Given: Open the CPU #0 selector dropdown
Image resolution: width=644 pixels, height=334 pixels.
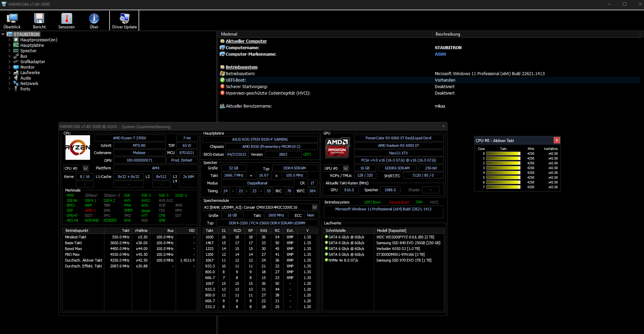Looking at the screenshot, I should click(86, 168).
